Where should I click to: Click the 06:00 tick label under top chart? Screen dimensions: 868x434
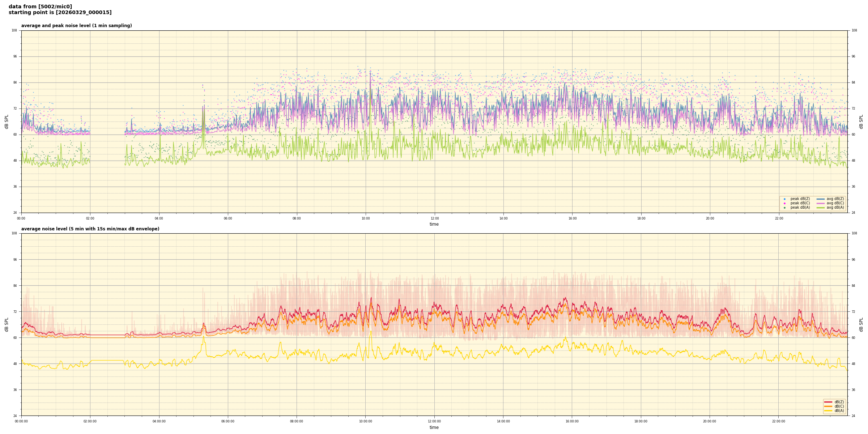pos(228,218)
